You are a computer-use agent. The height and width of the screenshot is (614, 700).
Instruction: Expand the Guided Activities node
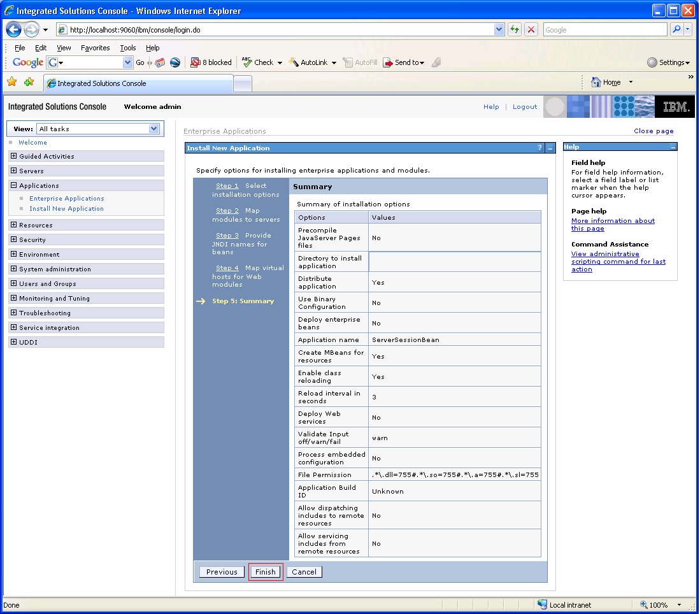click(x=13, y=156)
